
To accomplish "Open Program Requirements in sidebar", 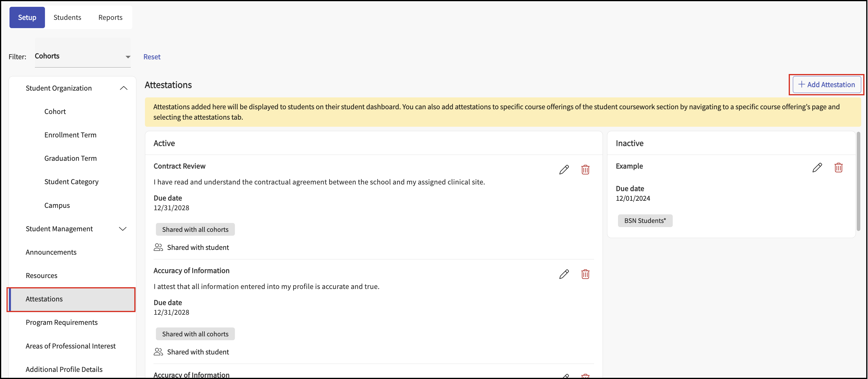I will coord(62,322).
